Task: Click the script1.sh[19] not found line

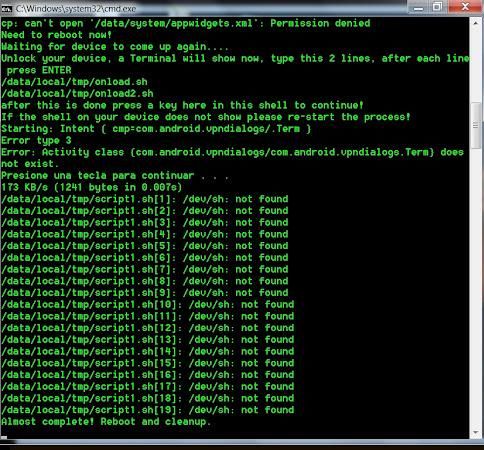Action: pos(148,410)
